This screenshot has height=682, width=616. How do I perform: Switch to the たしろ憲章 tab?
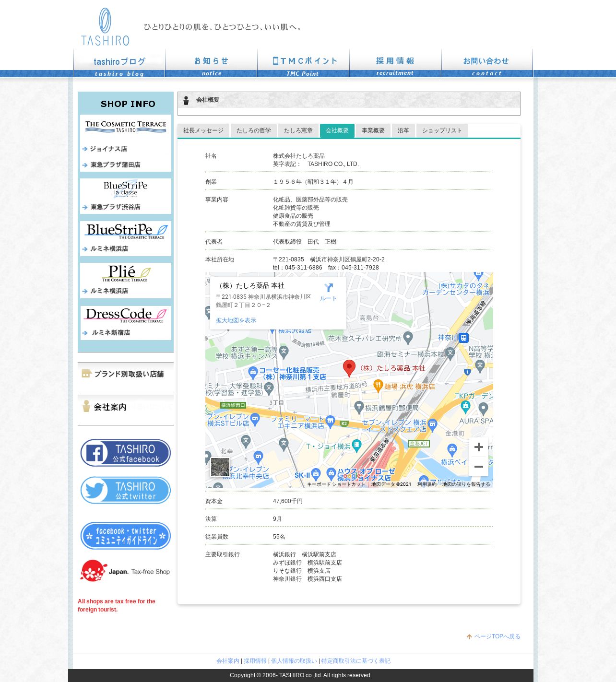(x=298, y=130)
